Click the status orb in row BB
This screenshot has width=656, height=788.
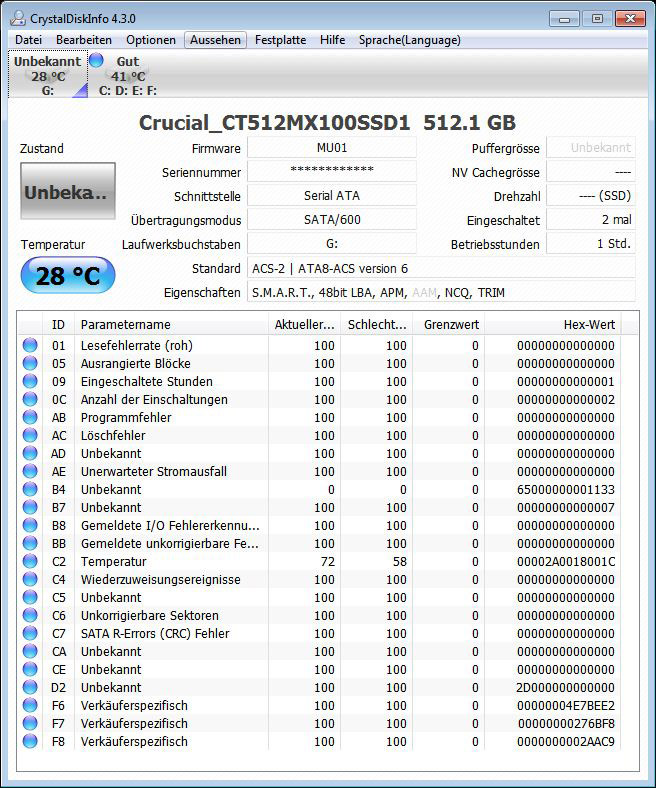[x=30, y=543]
